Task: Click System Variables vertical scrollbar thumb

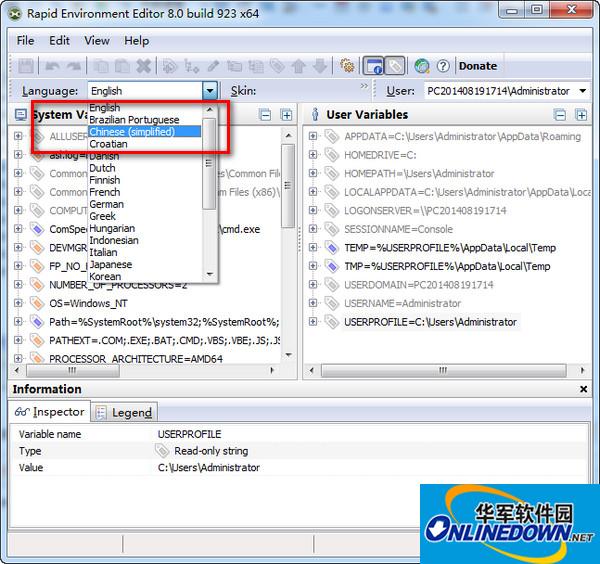Action: pyautogui.click(x=288, y=186)
